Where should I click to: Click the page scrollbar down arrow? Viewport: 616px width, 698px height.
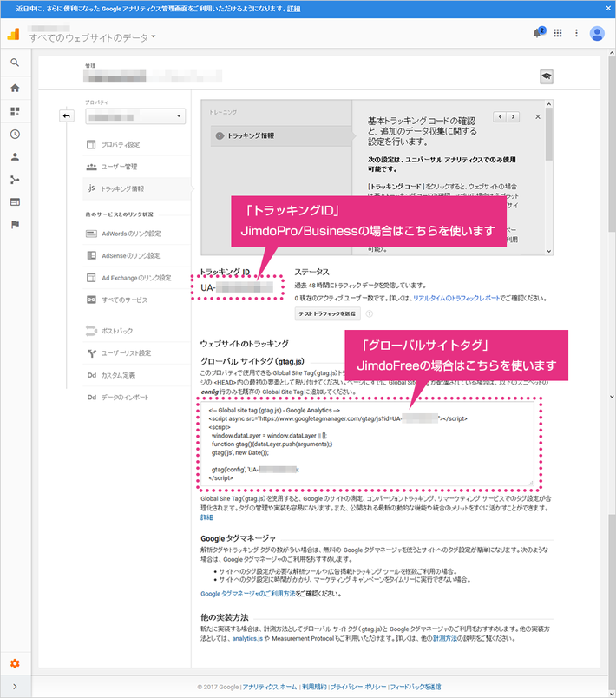(612, 397)
